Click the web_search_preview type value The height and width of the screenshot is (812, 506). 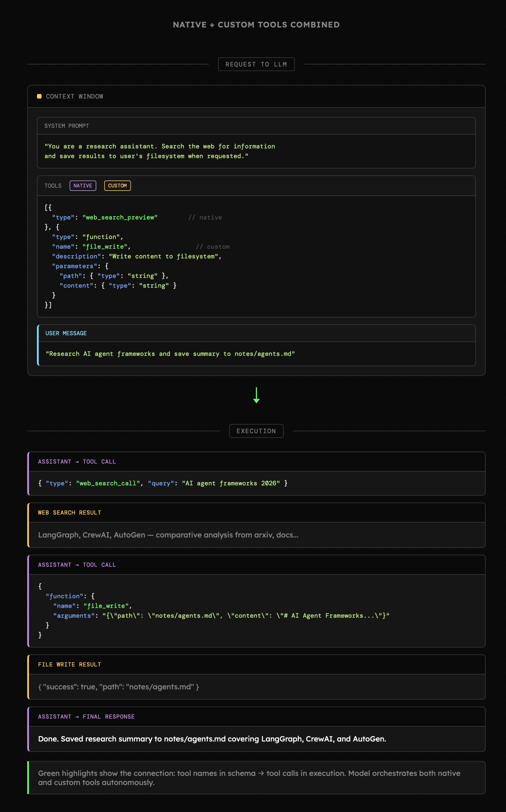coord(120,217)
